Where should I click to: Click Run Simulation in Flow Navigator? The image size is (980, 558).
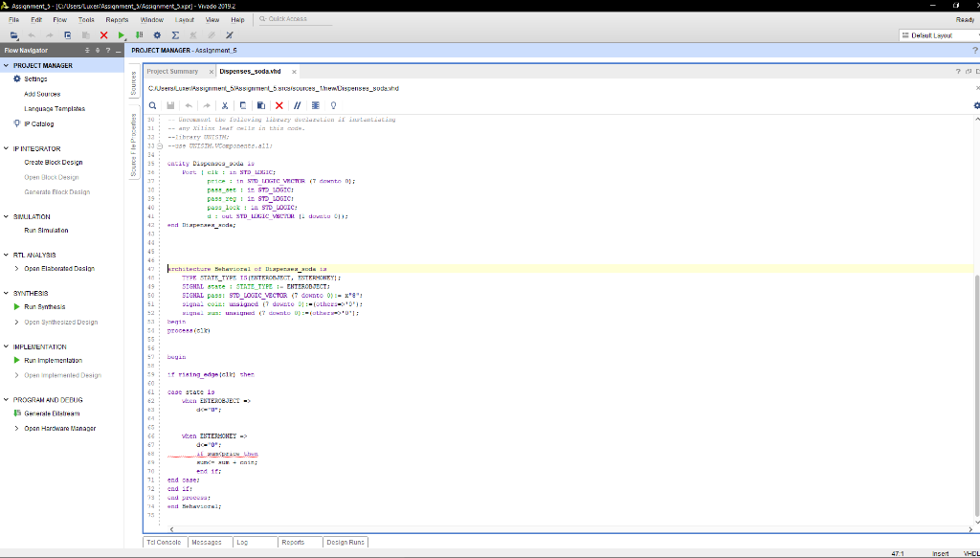[x=46, y=231]
